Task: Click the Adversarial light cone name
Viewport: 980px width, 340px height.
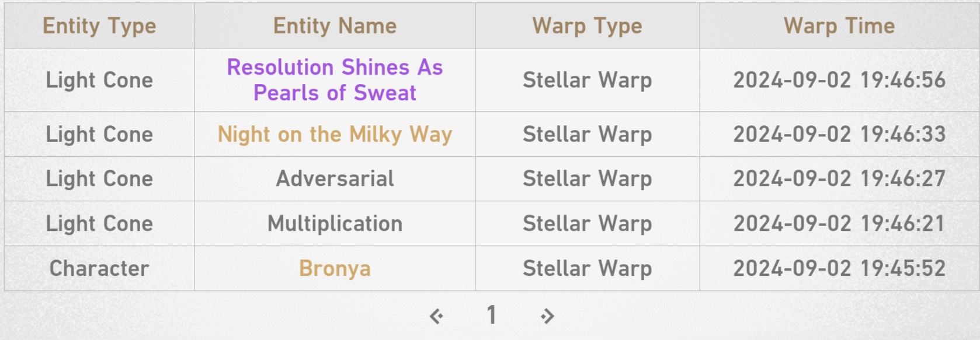Action: pos(335,178)
